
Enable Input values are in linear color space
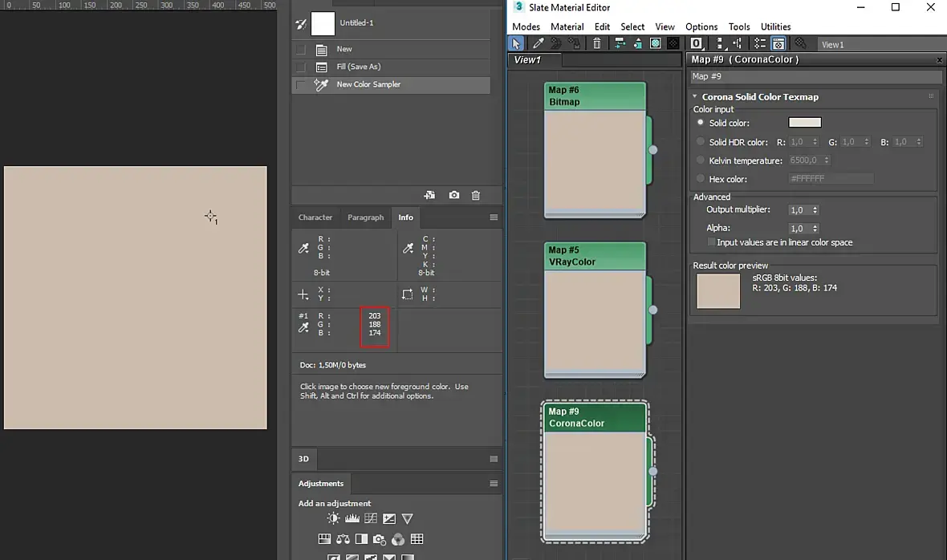pyautogui.click(x=711, y=242)
